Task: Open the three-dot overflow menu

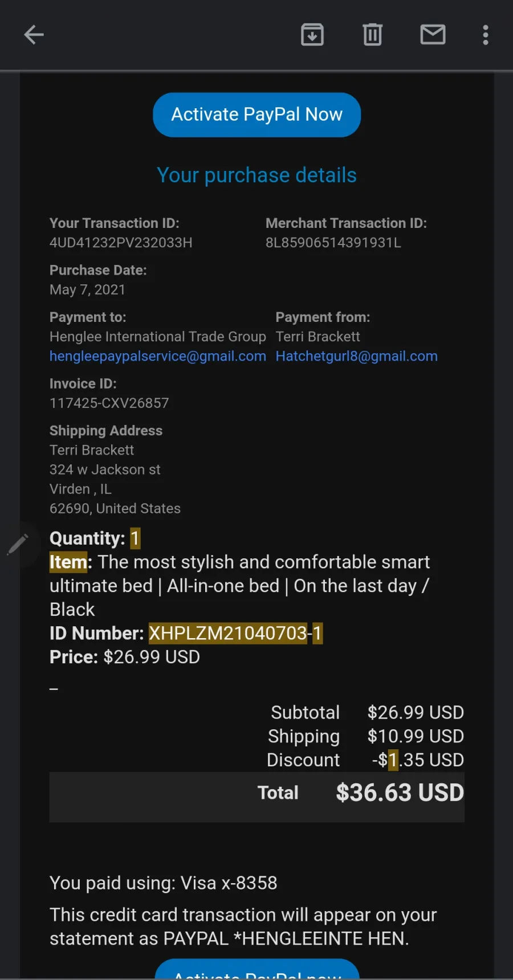Action: point(486,35)
